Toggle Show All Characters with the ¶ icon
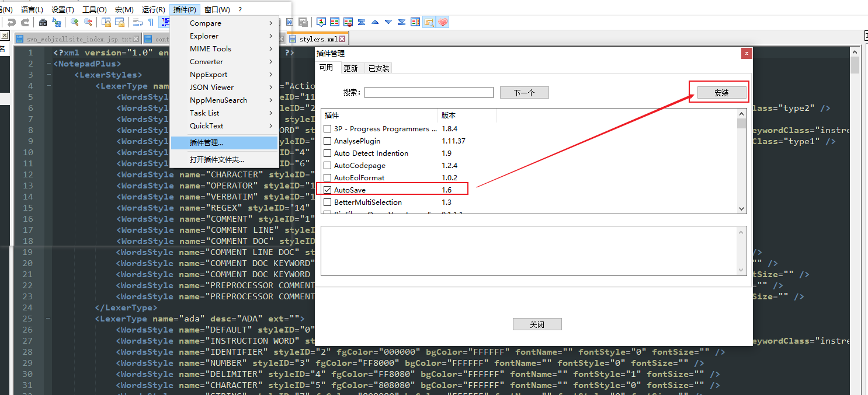The image size is (868, 395). pyautogui.click(x=151, y=23)
